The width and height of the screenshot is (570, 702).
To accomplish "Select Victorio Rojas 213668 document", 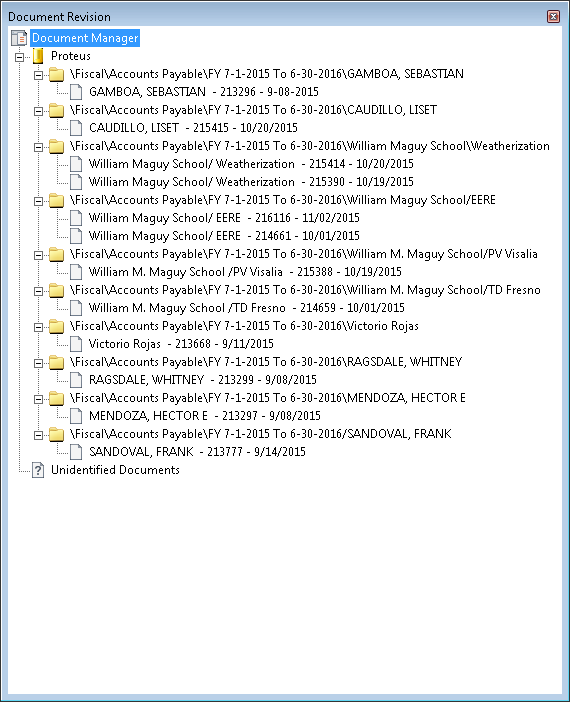I will (181, 344).
